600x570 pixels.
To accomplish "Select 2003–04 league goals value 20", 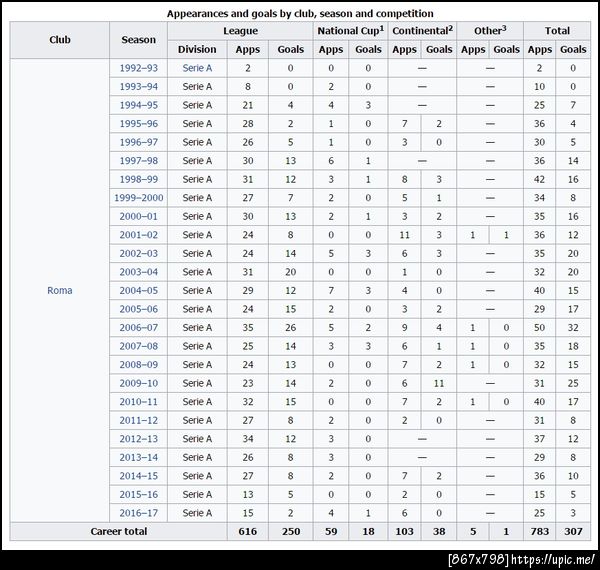I will pyautogui.click(x=291, y=272).
